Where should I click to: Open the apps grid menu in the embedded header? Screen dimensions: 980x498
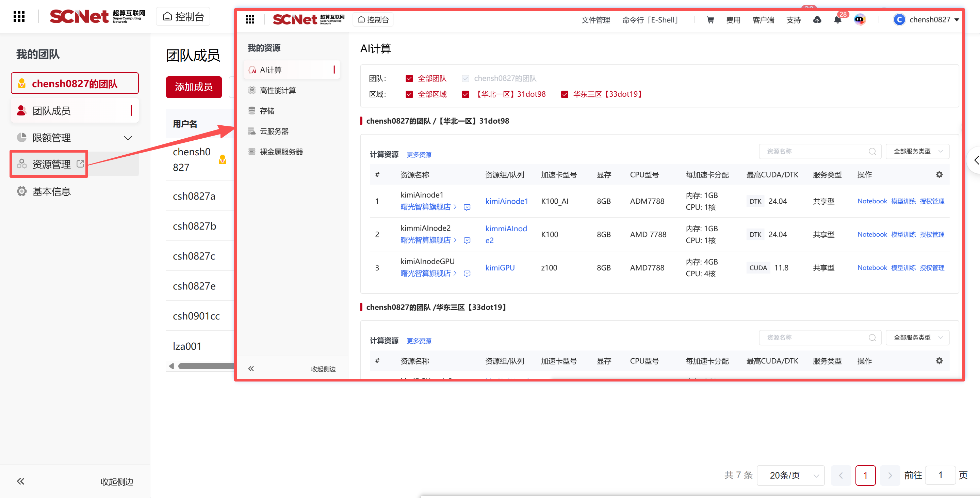point(249,19)
